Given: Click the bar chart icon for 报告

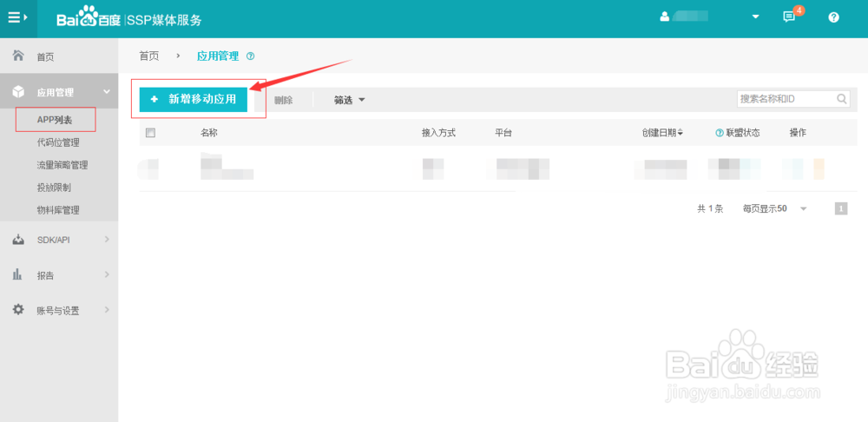Looking at the screenshot, I should coord(17,274).
